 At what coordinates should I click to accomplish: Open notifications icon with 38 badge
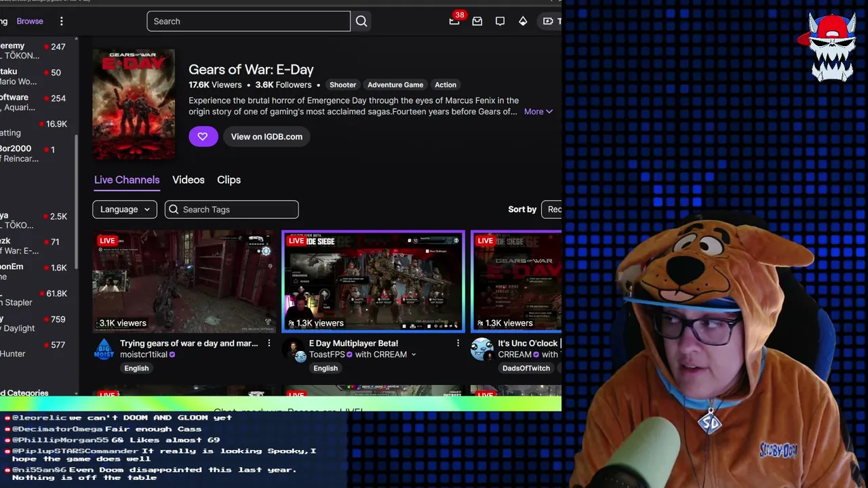[454, 21]
